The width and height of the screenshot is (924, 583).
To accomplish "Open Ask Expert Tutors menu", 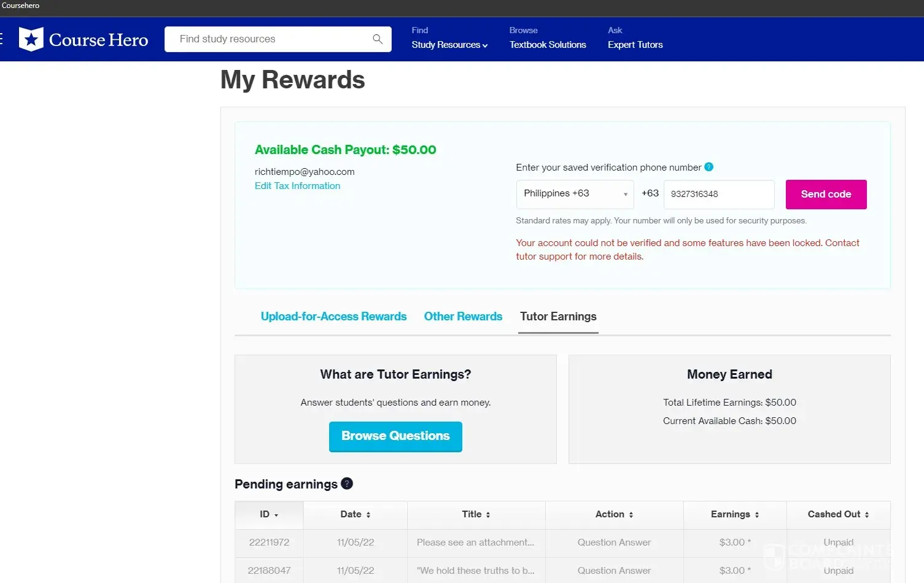I will (635, 45).
